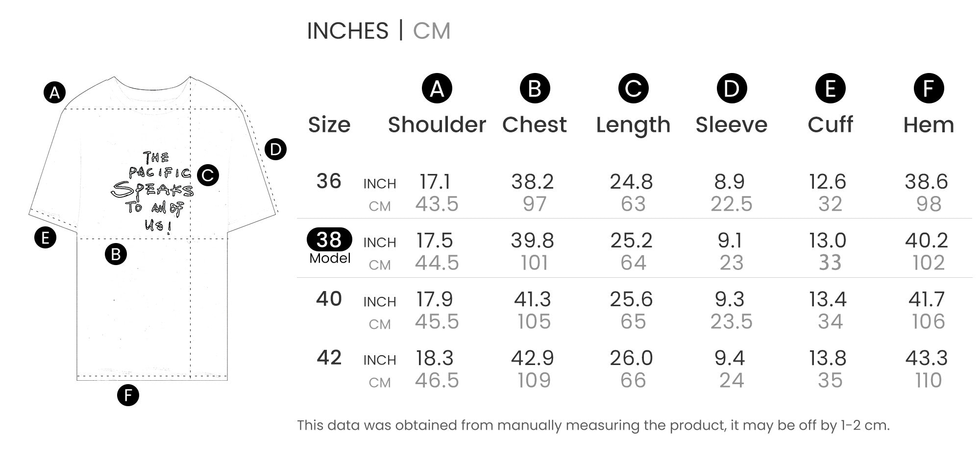980x464 pixels.
Task: Click the E cuff marker near the sleeve
Action: (45, 238)
